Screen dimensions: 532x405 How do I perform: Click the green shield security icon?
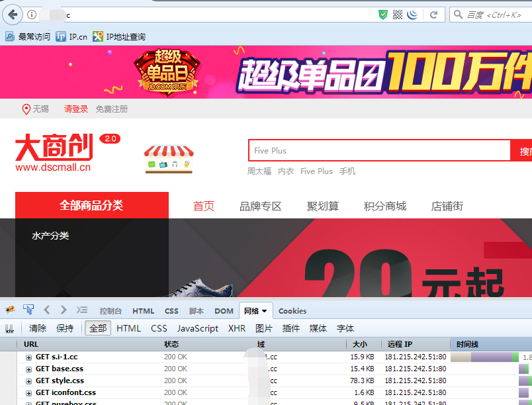coord(383,15)
